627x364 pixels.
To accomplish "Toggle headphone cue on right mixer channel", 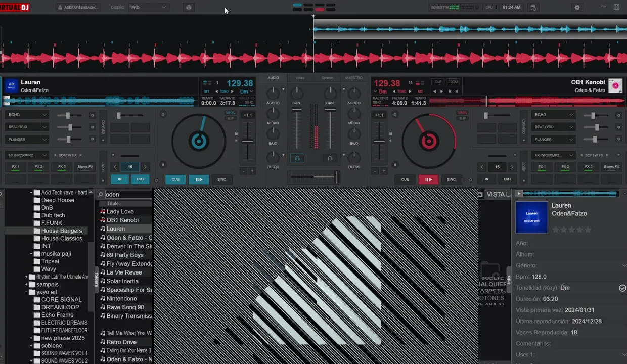I will tap(330, 158).
